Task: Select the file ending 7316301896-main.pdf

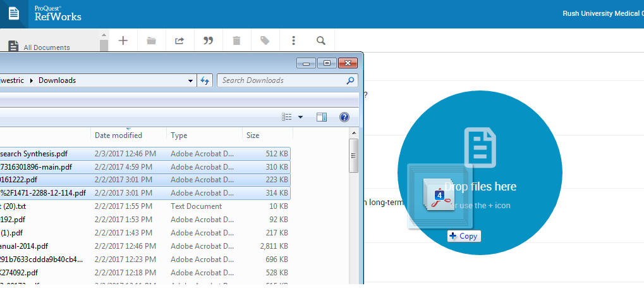Action: point(36,167)
